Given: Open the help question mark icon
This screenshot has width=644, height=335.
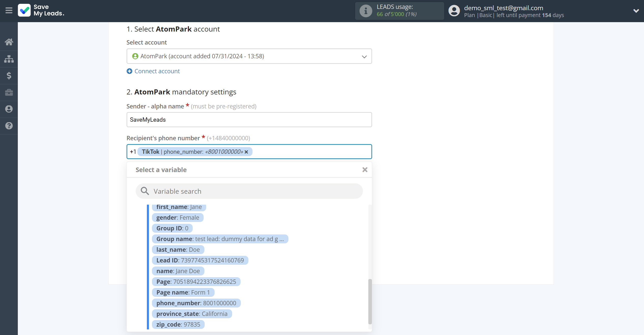Looking at the screenshot, I should coord(9,126).
